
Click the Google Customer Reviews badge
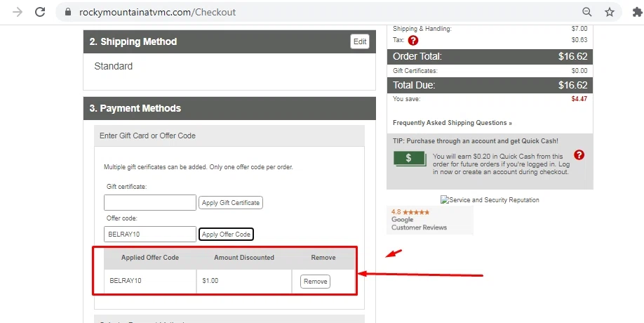point(429,220)
